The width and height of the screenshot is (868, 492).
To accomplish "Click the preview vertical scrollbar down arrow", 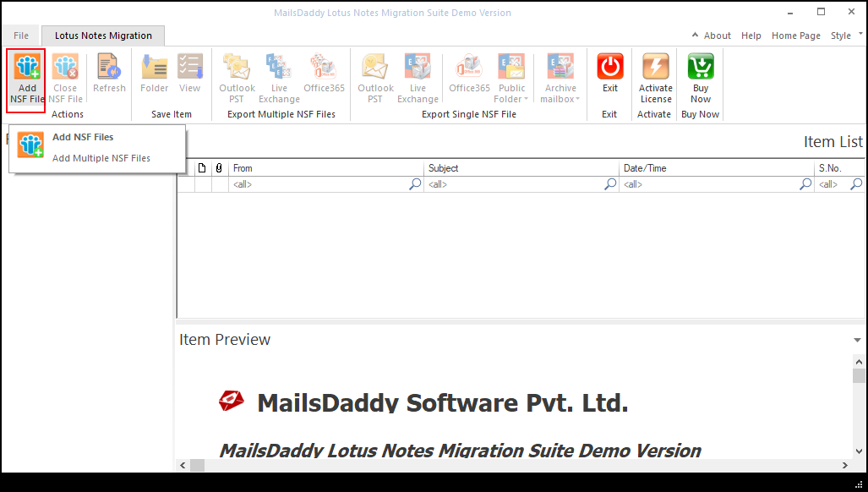I will click(x=859, y=451).
